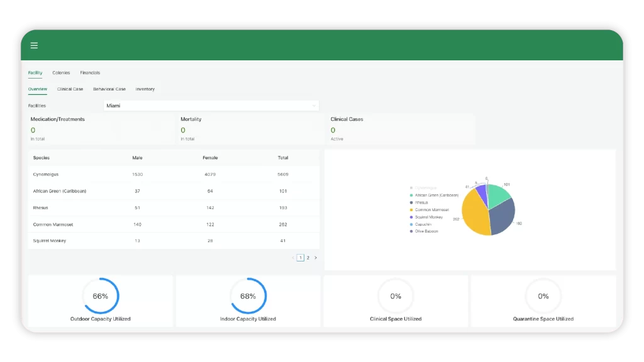The height and width of the screenshot is (362, 644).
Task: Toggle Olive Baboon legend entry
Action: 426,231
